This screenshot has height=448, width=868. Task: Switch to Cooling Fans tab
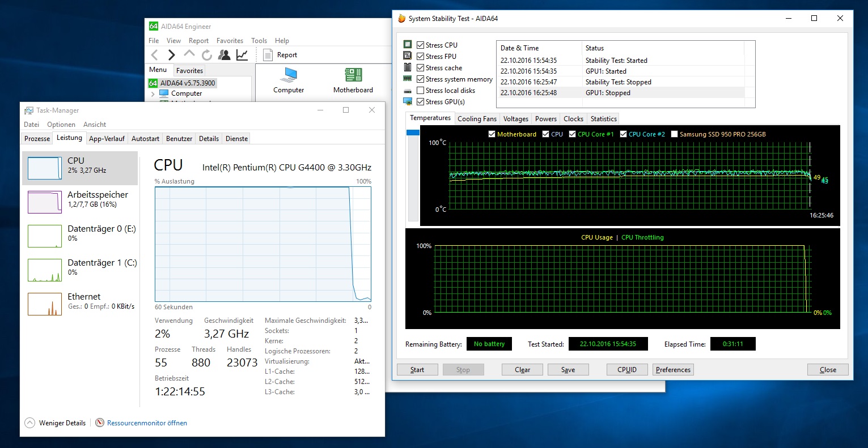477,119
